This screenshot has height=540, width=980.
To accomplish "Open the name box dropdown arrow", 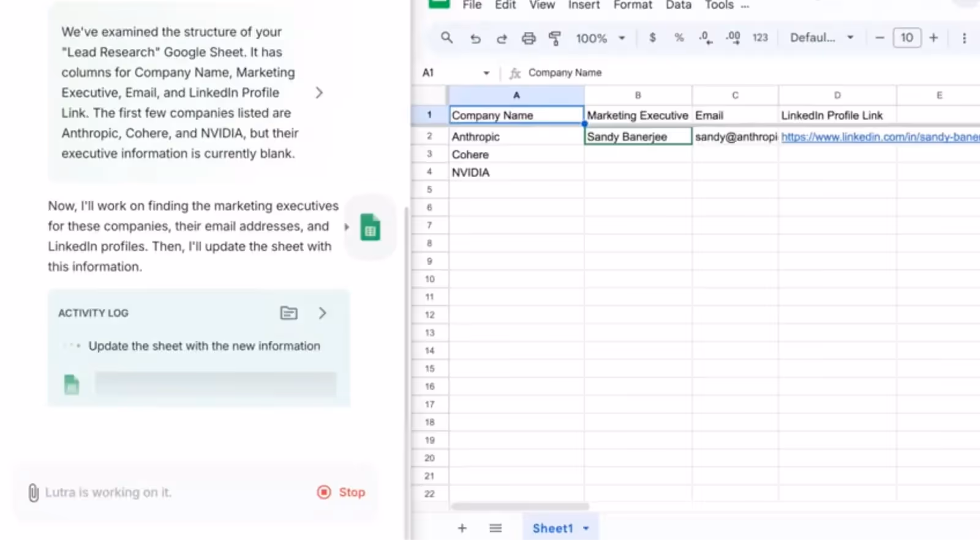I will 486,73.
